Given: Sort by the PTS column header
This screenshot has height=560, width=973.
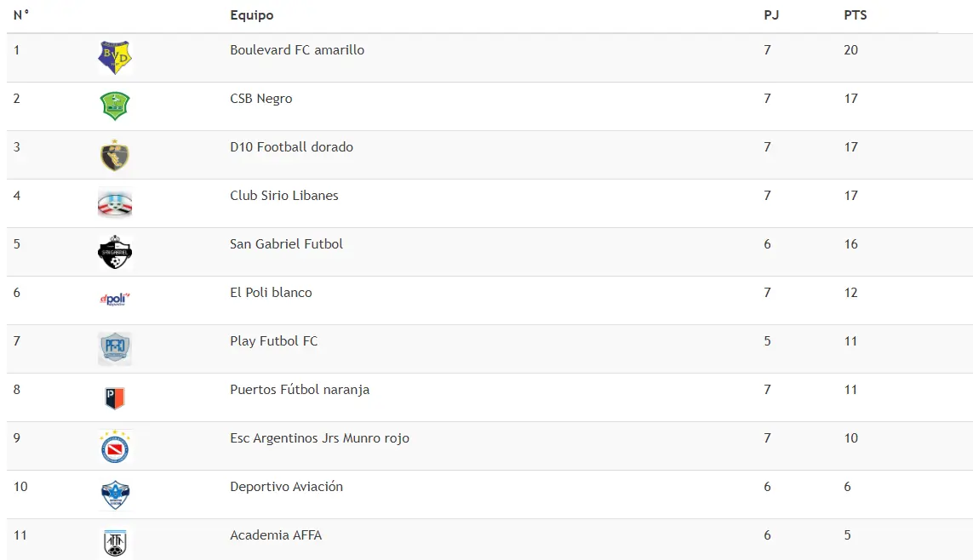Looking at the screenshot, I should (855, 14).
